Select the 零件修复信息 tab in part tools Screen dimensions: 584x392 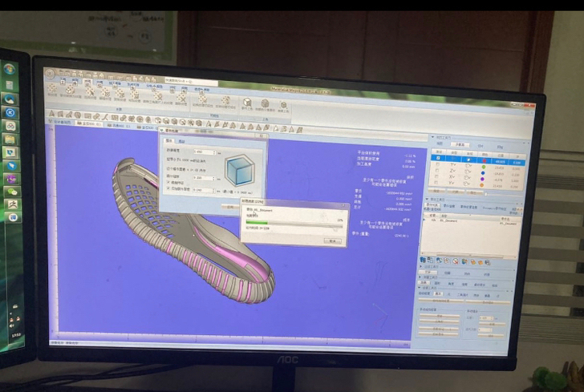(469, 207)
